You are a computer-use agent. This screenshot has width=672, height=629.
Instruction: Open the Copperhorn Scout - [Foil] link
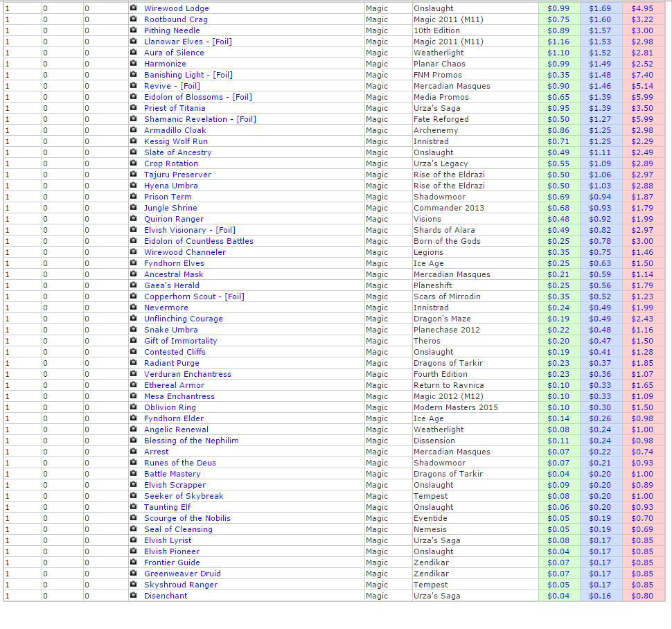click(194, 296)
